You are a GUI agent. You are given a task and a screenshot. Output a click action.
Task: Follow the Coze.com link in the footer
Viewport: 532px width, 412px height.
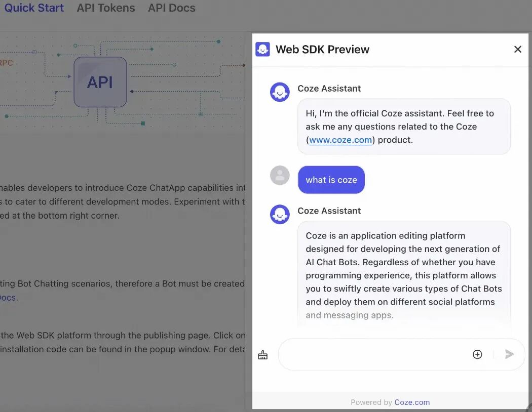coord(412,402)
